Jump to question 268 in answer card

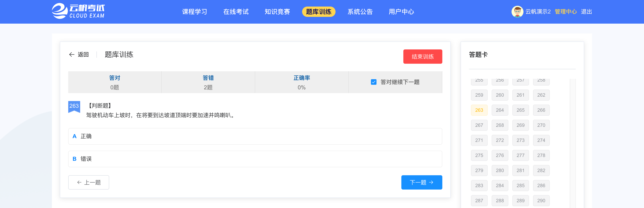point(500,125)
